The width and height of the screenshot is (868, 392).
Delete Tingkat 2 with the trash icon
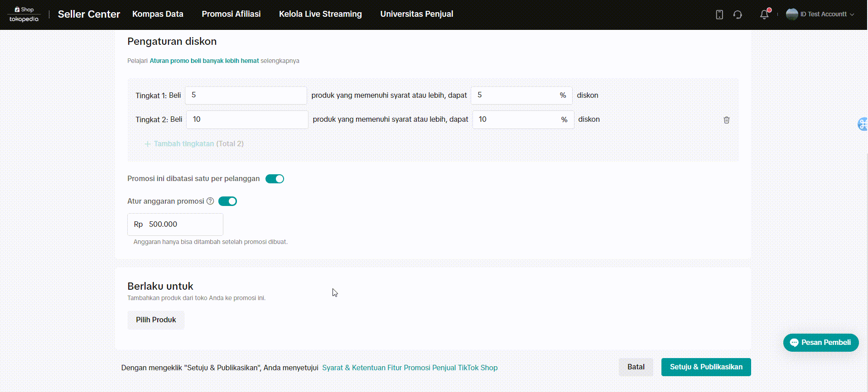[726, 120]
